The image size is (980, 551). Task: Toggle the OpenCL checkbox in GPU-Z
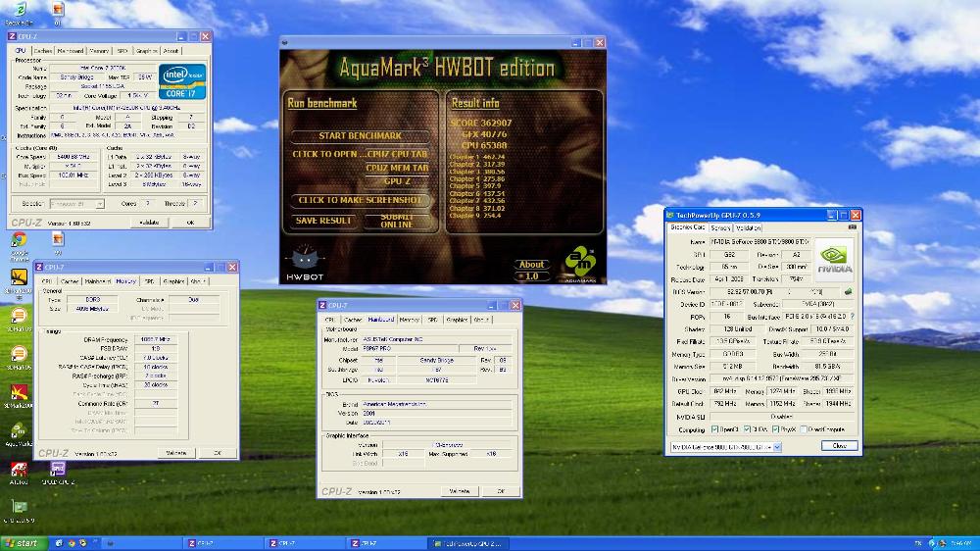[x=714, y=429]
